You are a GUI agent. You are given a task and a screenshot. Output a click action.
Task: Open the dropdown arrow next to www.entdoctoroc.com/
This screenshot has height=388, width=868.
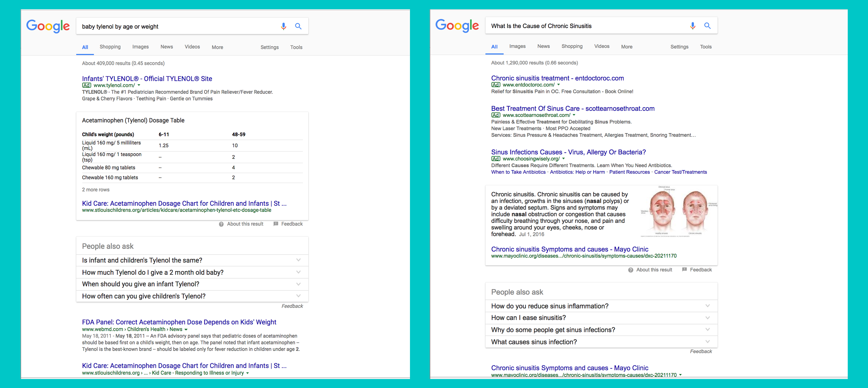pyautogui.click(x=558, y=85)
